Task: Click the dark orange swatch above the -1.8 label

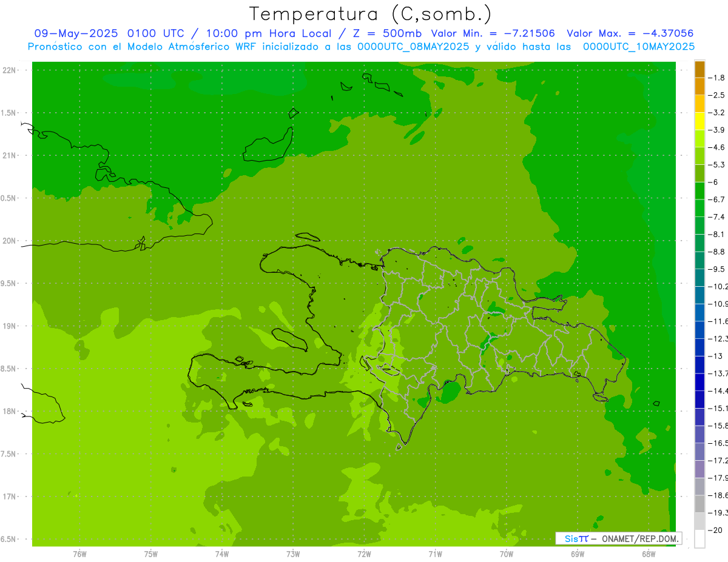Action: tap(699, 69)
